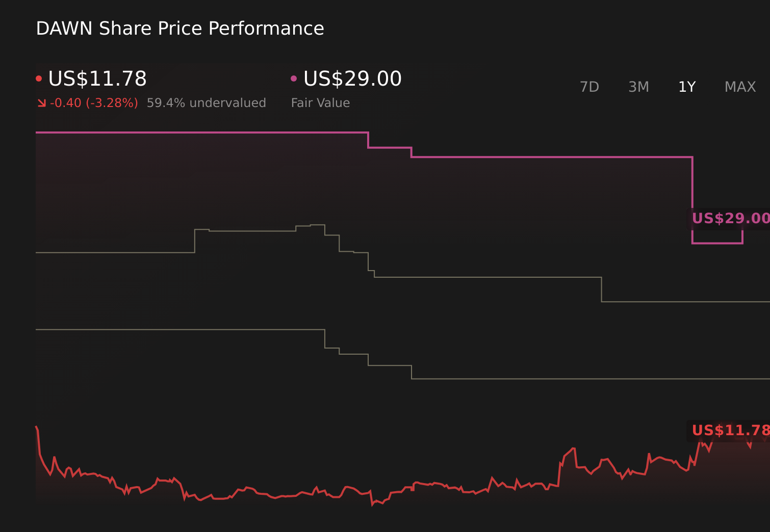The image size is (770, 532).
Task: Toggle the Fair Value series visibility
Action: coord(352,78)
